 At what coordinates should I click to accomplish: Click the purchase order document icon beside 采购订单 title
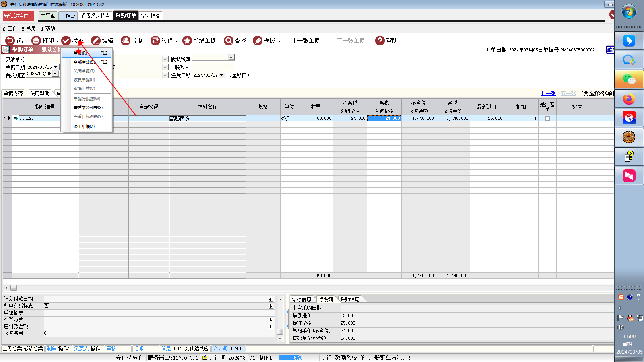tap(5, 49)
